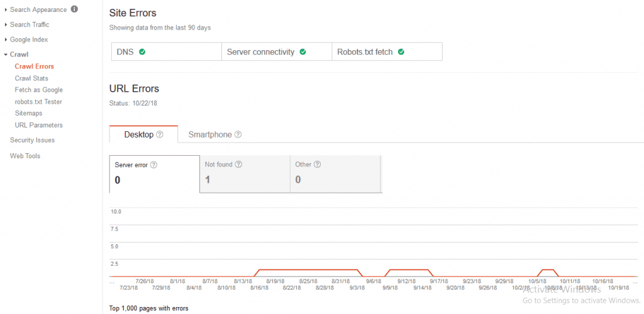Click the 2.5 value on chart y-axis

114,264
